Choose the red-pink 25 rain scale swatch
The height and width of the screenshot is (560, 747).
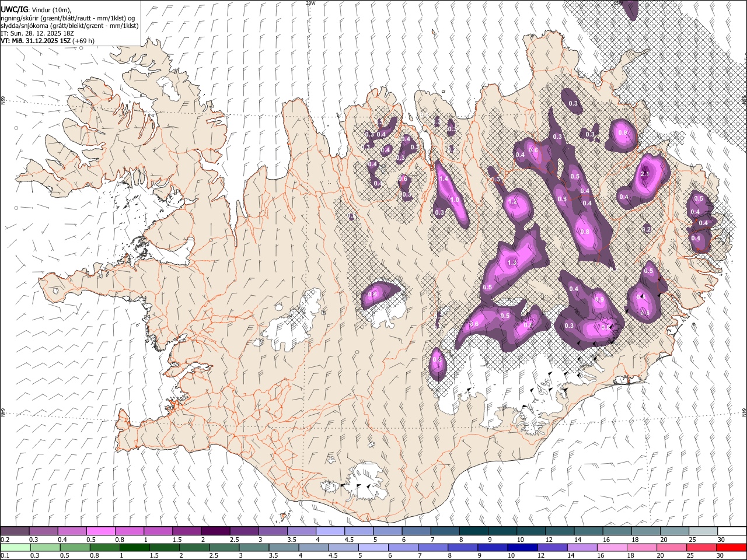tap(701, 547)
